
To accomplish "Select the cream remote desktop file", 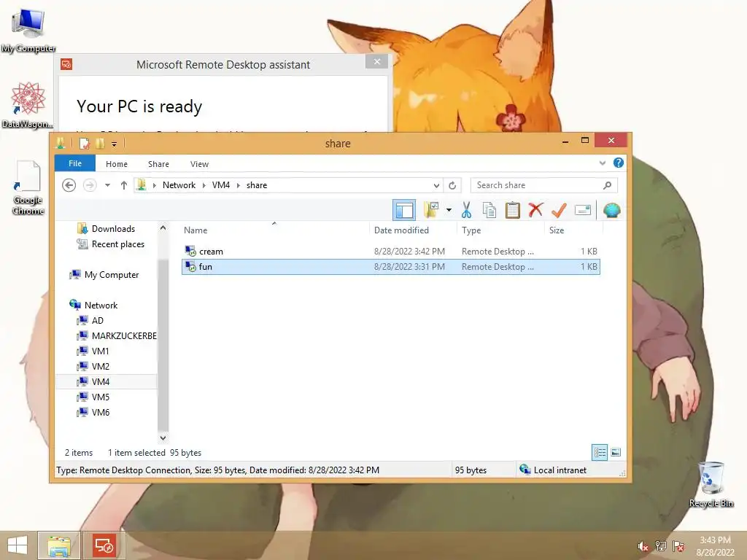I will 391,252.
